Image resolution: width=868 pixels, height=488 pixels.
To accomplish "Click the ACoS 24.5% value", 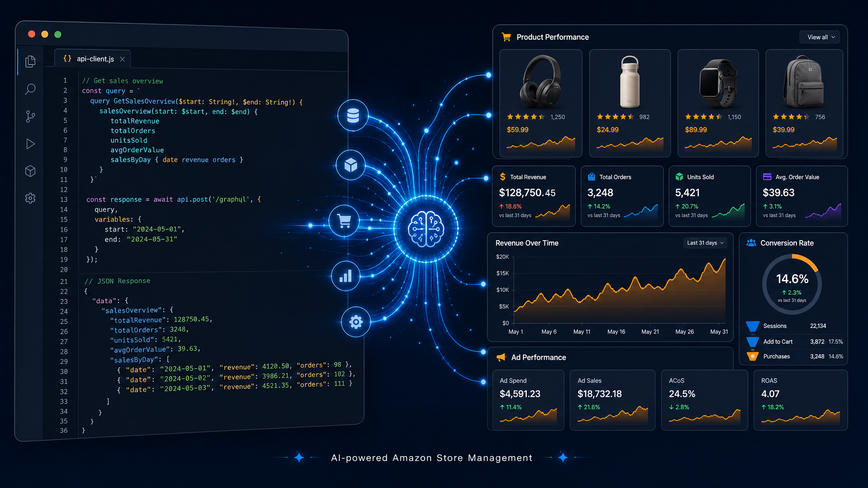I will click(x=682, y=394).
